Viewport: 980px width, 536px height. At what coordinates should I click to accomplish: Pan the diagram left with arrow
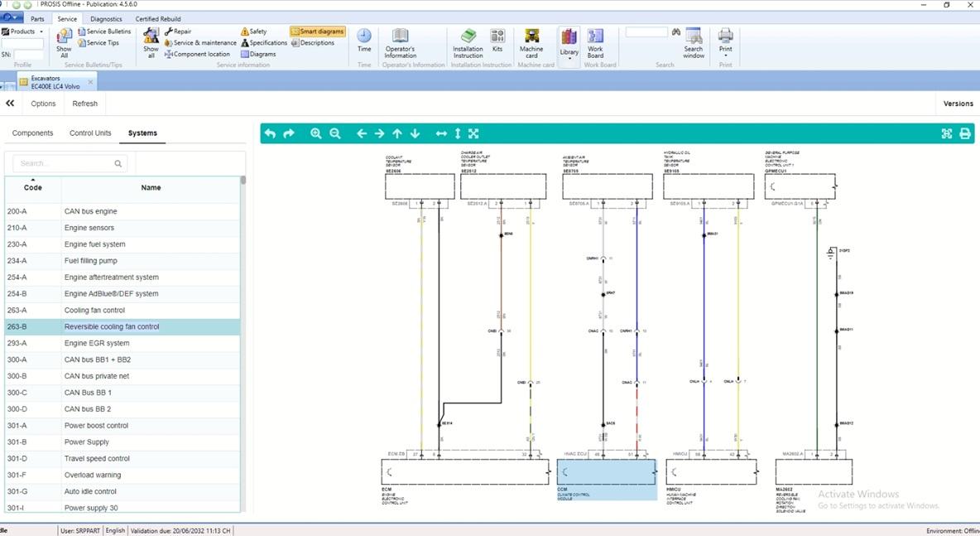click(x=361, y=133)
